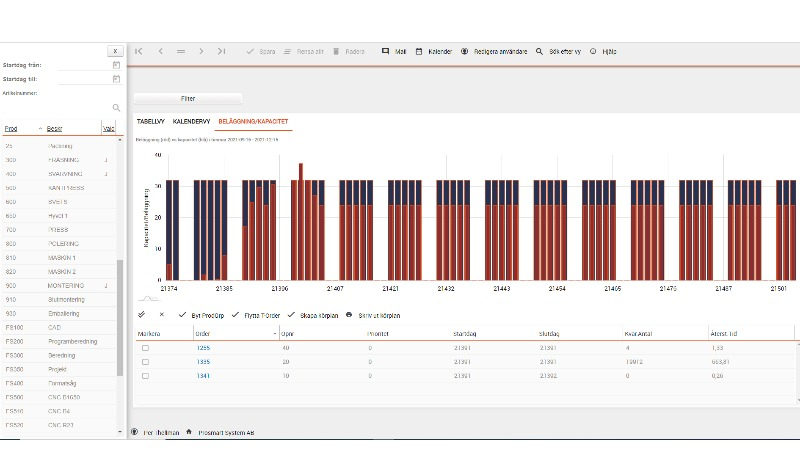Viewport: 800px width, 460px height.
Task: Click home icon beside Prosmart System AB
Action: click(x=189, y=431)
